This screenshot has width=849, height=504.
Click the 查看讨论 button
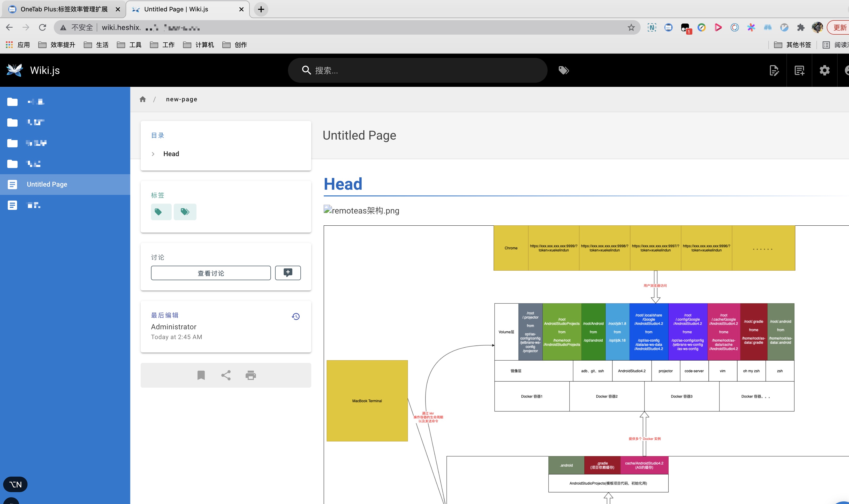pos(210,273)
